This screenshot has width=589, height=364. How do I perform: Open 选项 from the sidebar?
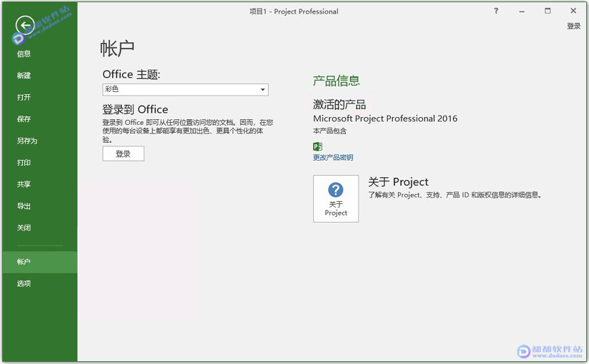coord(24,284)
